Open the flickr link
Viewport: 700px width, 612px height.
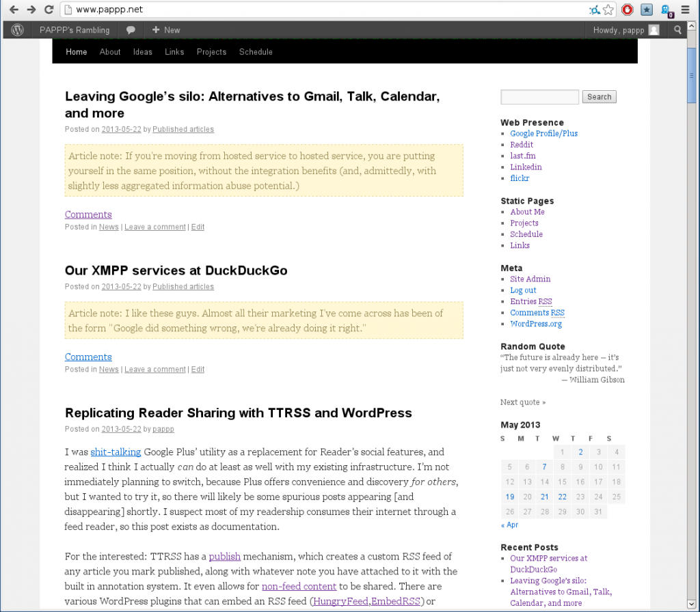(520, 178)
